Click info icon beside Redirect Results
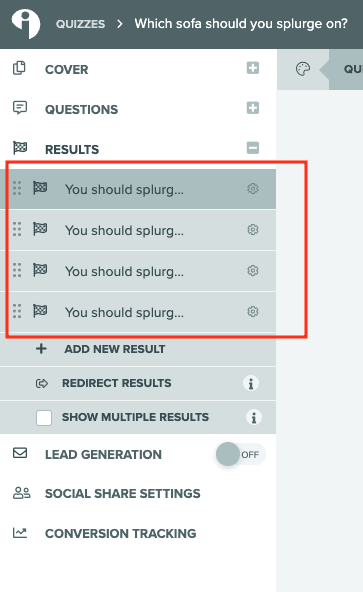 point(251,383)
